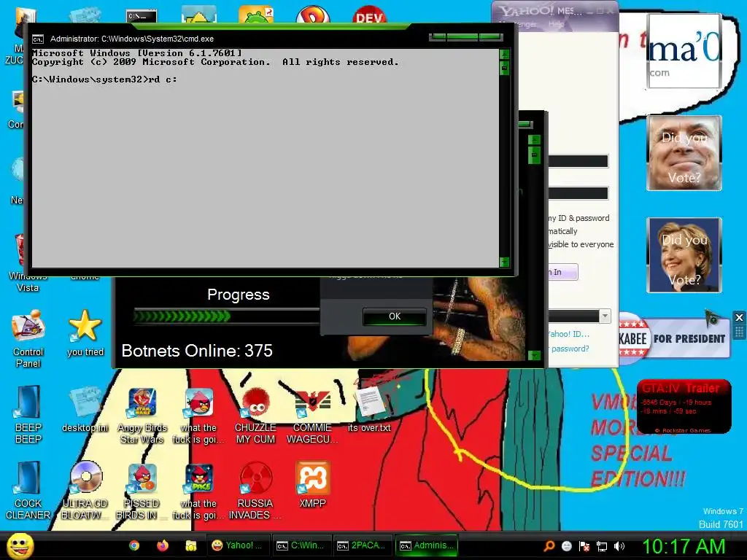Open the Action Center flag tray icon

(584, 546)
